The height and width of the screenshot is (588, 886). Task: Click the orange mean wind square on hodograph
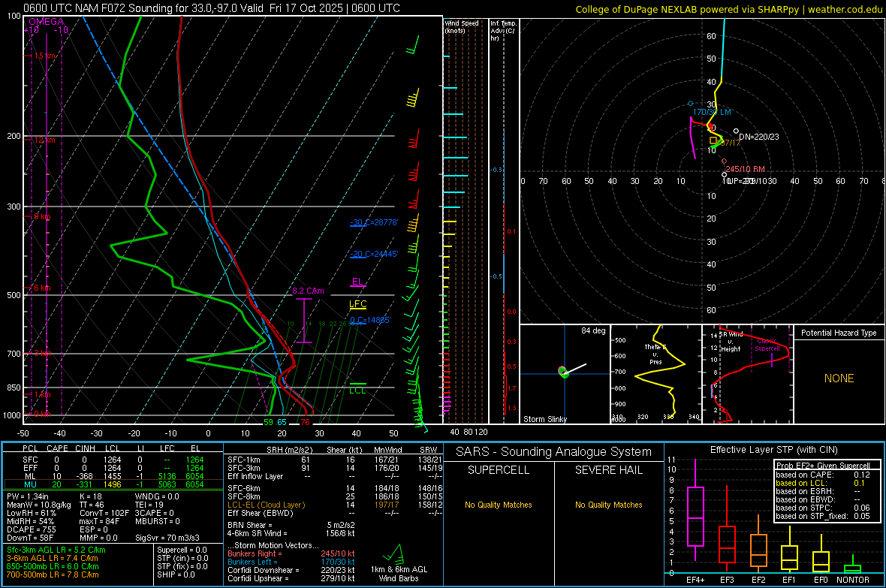[x=713, y=140]
